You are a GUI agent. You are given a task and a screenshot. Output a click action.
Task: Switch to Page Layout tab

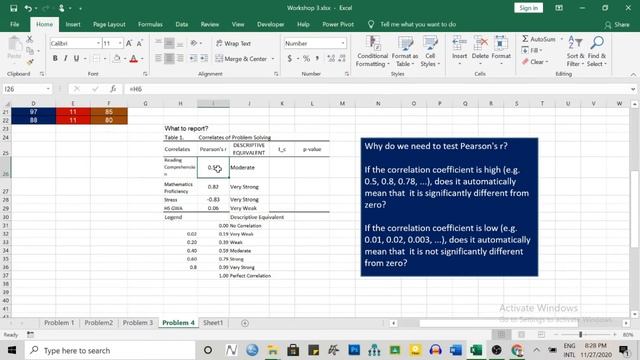(x=109, y=24)
